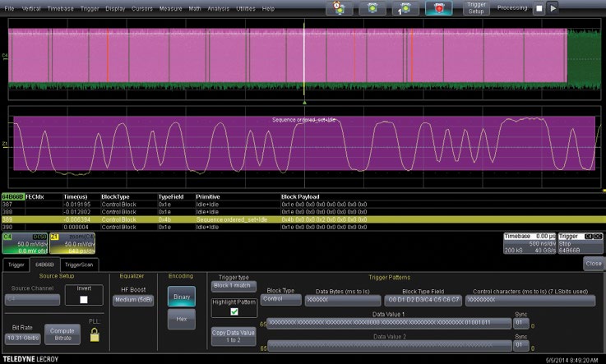Click the processing play arrow icon
Screen dimensions: 606x364
click(554, 8)
